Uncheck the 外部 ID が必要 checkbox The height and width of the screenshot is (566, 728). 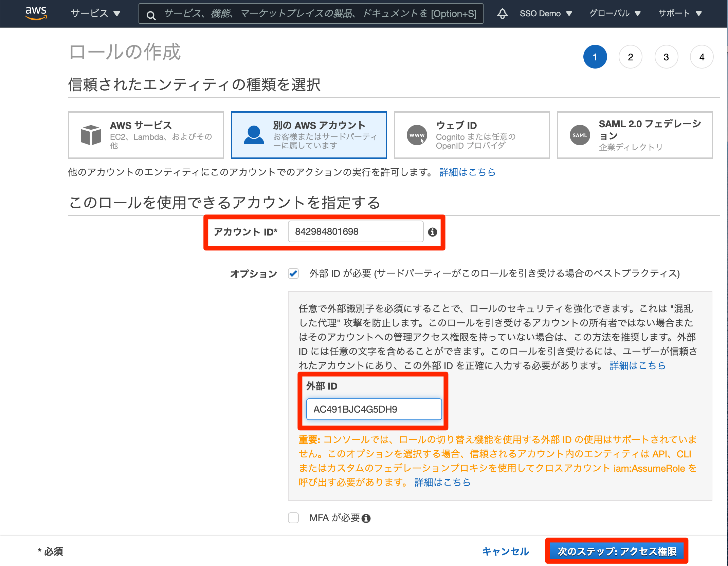(x=293, y=273)
